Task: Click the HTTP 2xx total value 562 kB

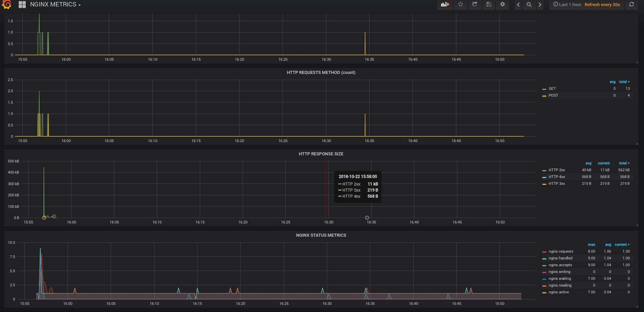Action: (624, 170)
